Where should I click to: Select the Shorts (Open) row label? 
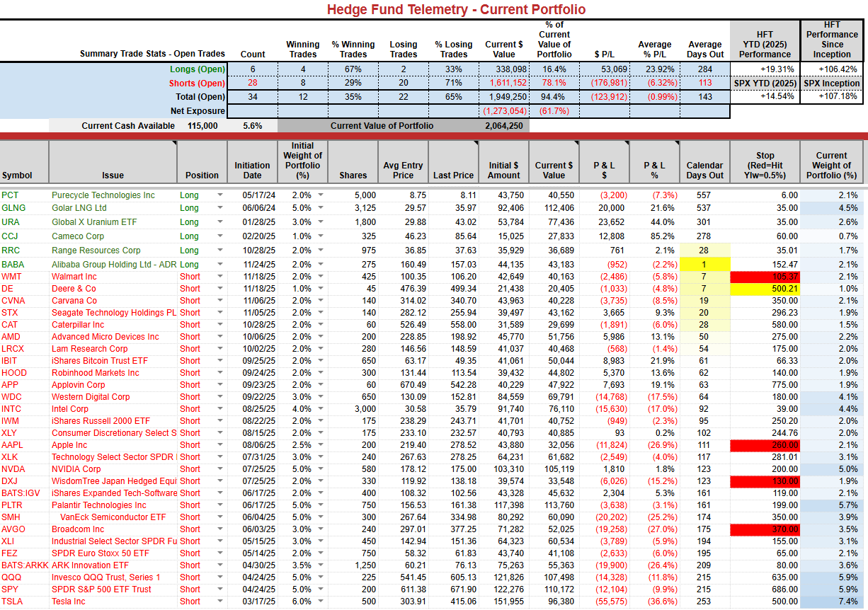[198, 83]
